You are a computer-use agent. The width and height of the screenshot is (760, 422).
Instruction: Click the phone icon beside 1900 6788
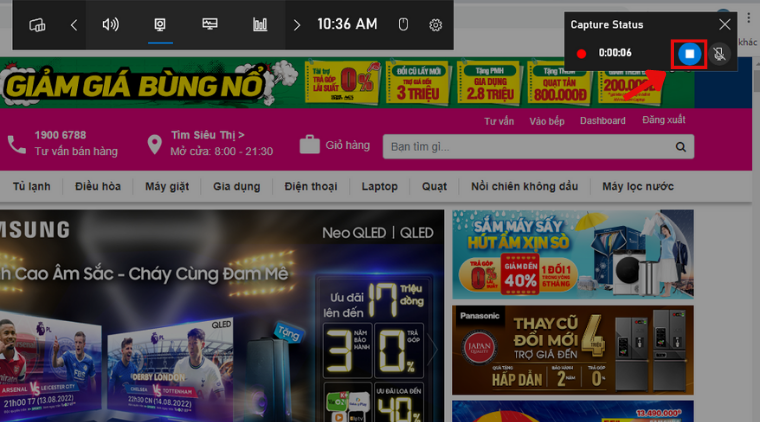pos(17,144)
